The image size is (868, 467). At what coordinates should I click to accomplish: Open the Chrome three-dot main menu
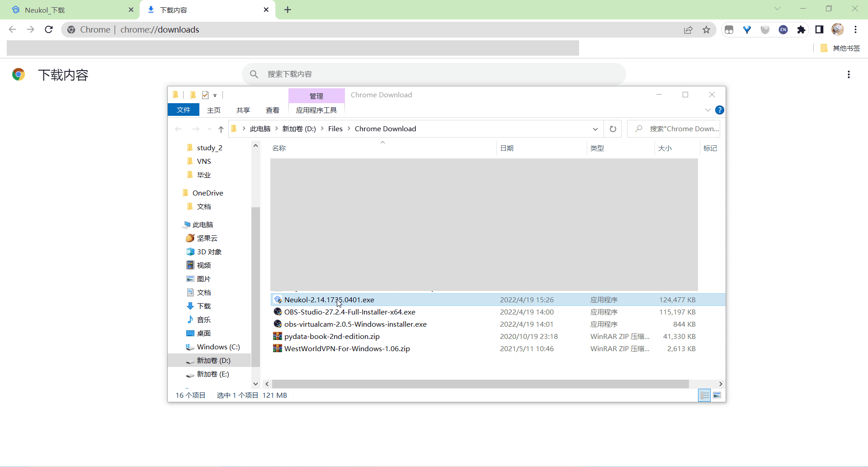click(x=855, y=30)
